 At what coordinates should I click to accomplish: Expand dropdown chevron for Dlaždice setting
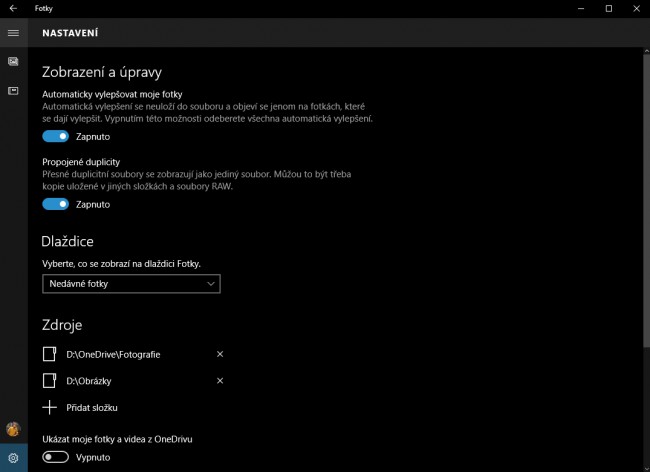[211, 284]
